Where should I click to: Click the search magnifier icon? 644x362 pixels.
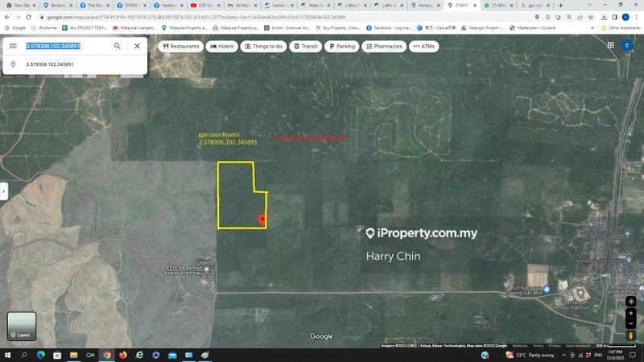[x=118, y=46]
